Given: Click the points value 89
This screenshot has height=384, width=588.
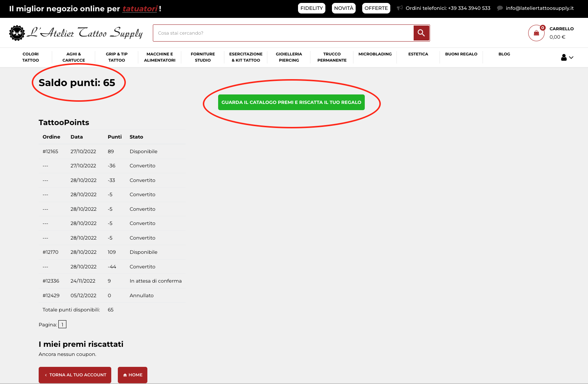Looking at the screenshot, I should (111, 151).
